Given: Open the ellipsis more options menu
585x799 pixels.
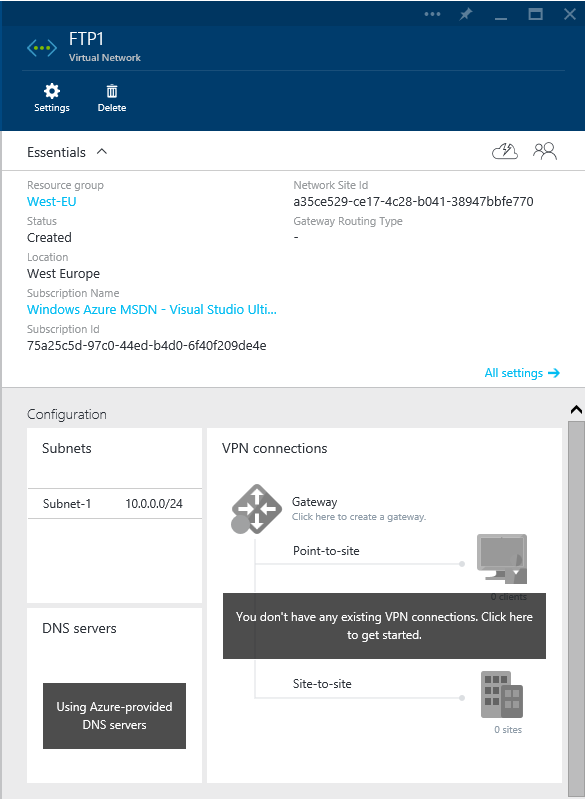Looking at the screenshot, I should pos(432,14).
